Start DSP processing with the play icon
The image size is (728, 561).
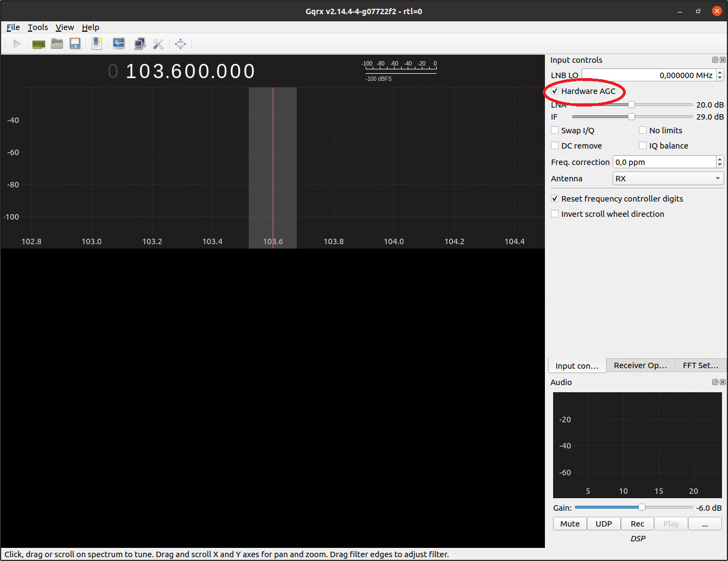tap(17, 44)
